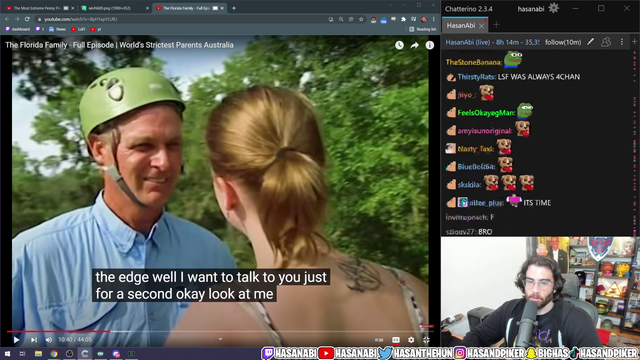Image resolution: width=640 pixels, height=360 pixels.
Task: Click the 'HasanAbi (live)' channel header
Action: 493,42
